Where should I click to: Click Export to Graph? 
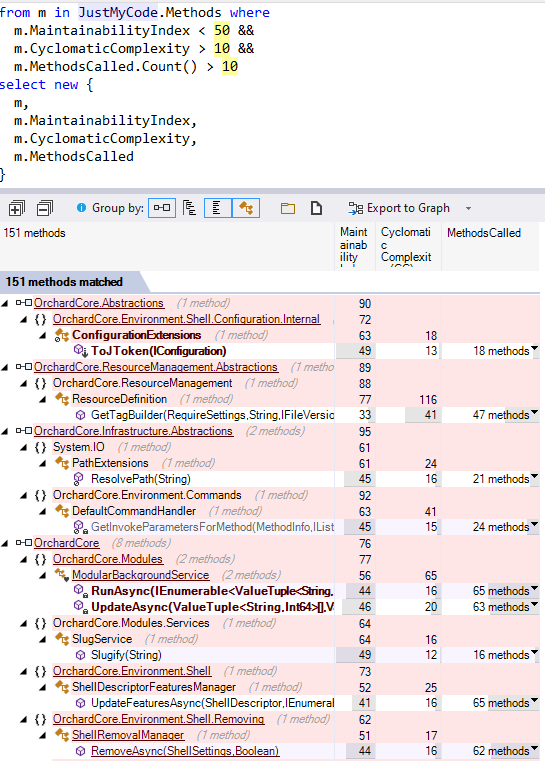[399, 208]
